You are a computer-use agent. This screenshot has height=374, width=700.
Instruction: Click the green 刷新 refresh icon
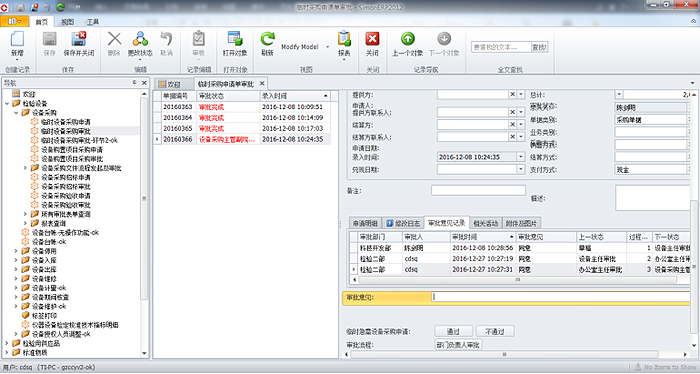[x=267, y=39]
